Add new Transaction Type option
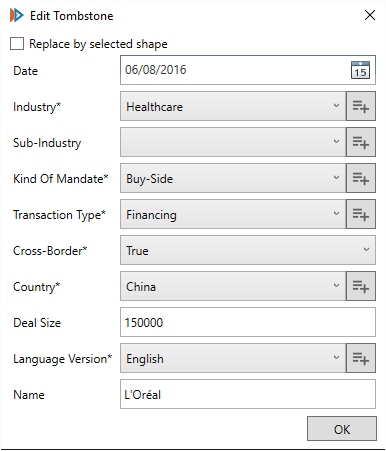 (361, 214)
